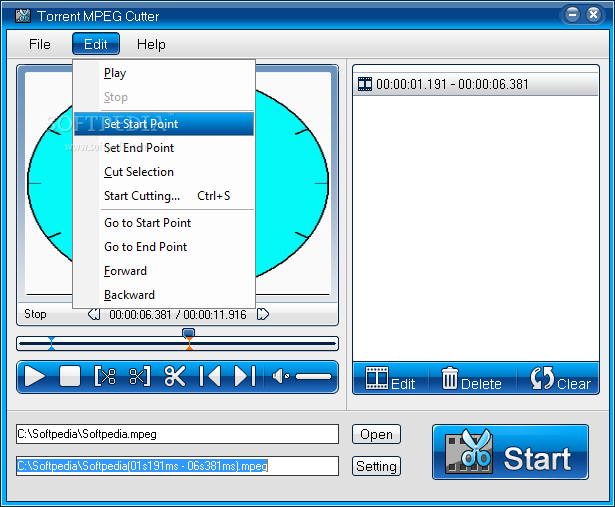The width and height of the screenshot is (615, 507).
Task: Click the source file path input field
Action: click(x=177, y=434)
